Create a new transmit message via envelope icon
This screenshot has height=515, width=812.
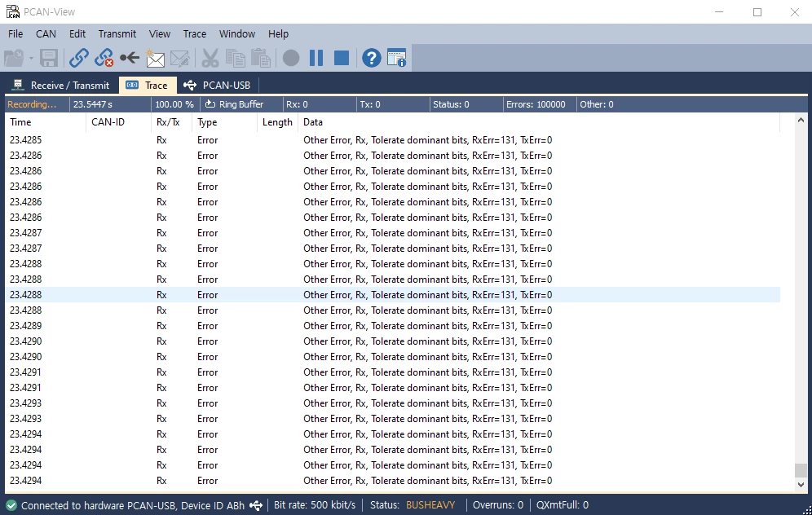(155, 58)
